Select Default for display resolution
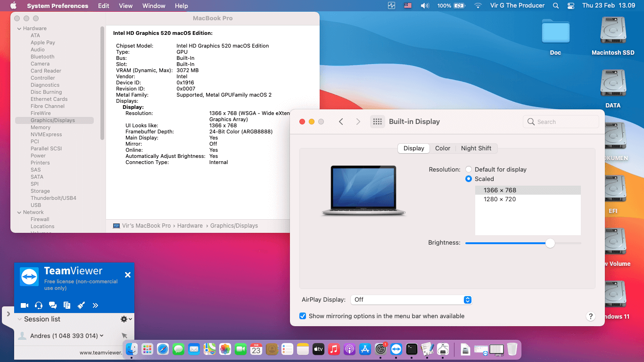Image resolution: width=644 pixels, height=362 pixels. [469, 169]
